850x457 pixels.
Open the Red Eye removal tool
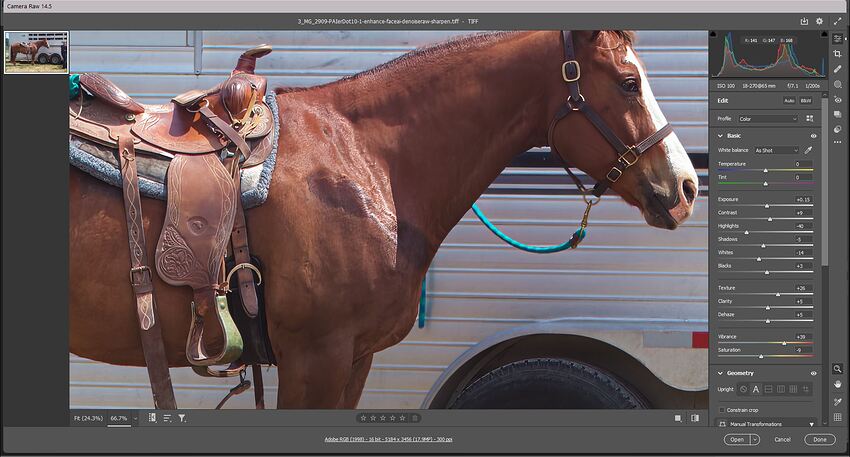click(837, 100)
